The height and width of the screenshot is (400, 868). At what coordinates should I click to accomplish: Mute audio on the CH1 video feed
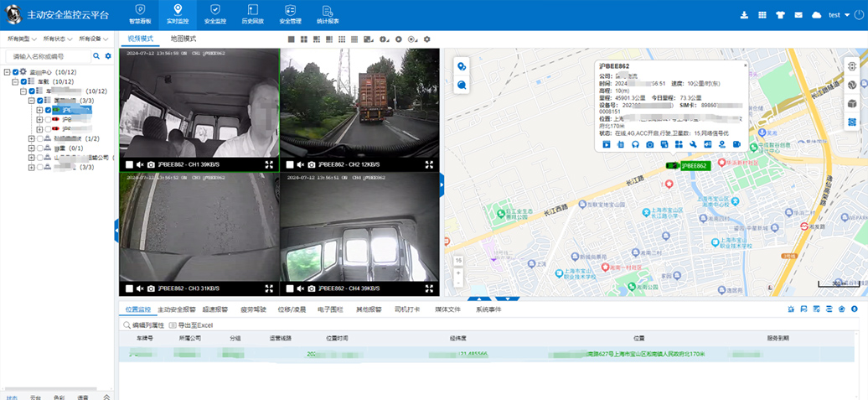(140, 164)
